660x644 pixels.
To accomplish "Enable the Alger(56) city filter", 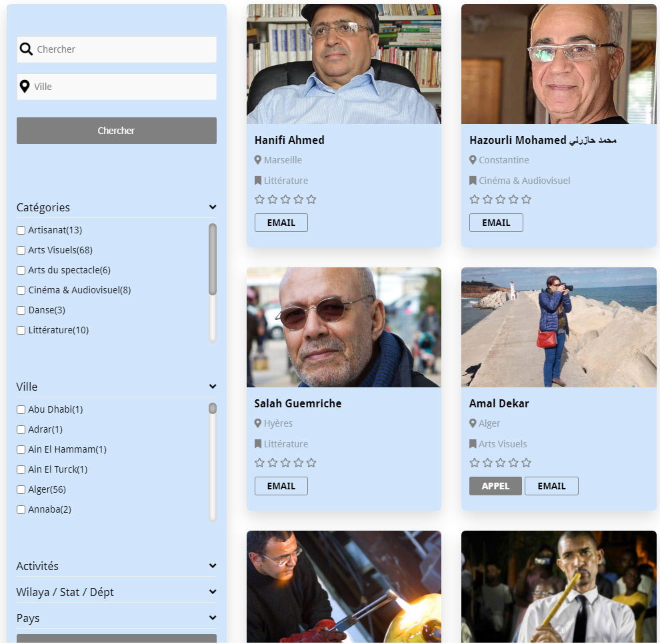I will (x=21, y=489).
